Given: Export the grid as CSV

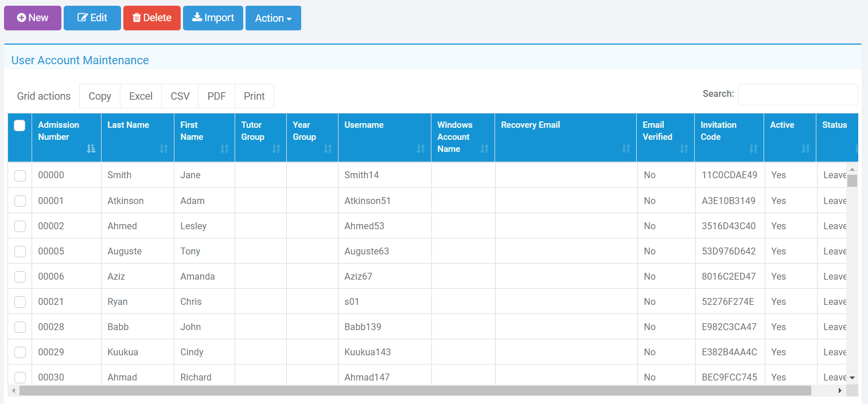Looking at the screenshot, I should [180, 96].
